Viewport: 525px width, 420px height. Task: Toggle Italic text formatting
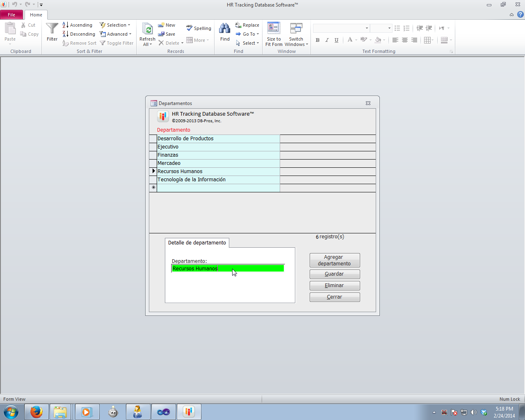[x=327, y=40]
